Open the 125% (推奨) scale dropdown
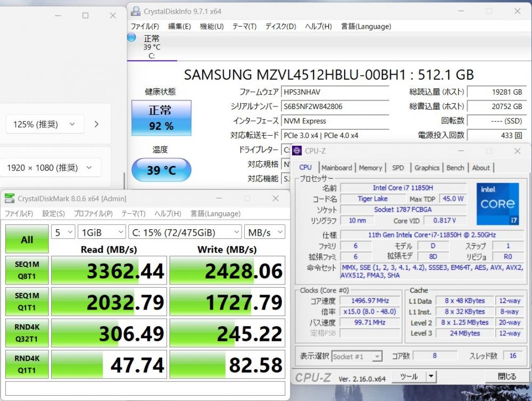 point(45,124)
